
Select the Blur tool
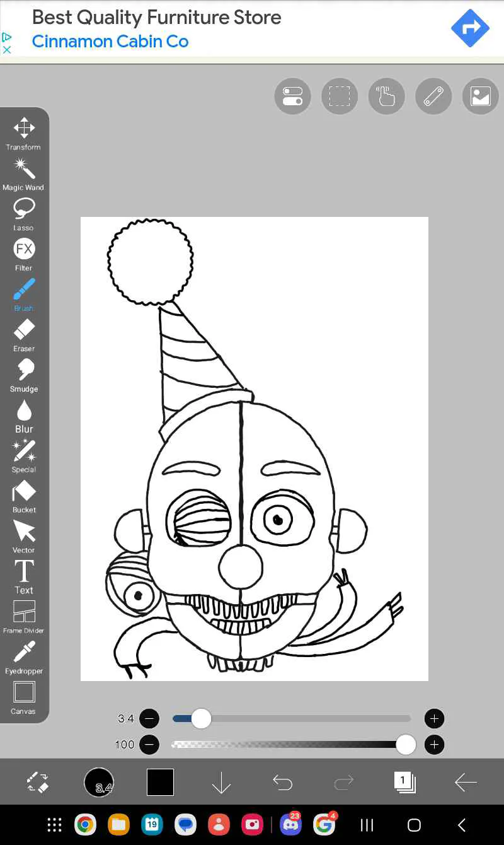(x=24, y=416)
